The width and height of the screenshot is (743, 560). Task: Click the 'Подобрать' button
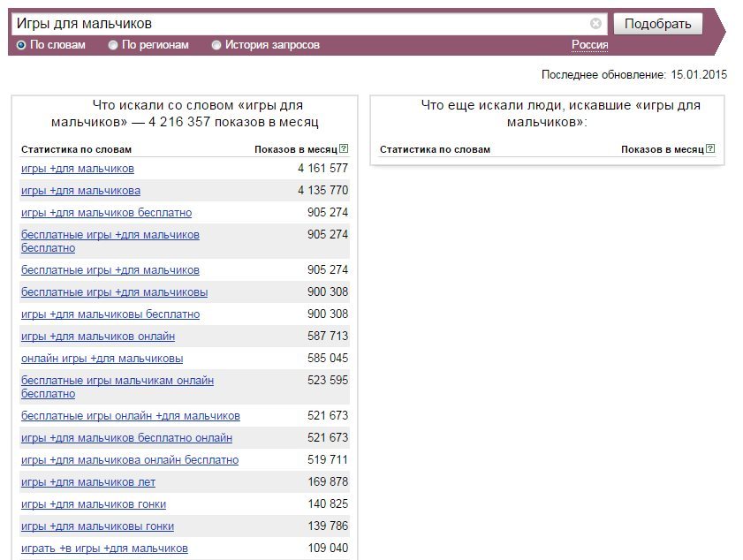click(657, 24)
